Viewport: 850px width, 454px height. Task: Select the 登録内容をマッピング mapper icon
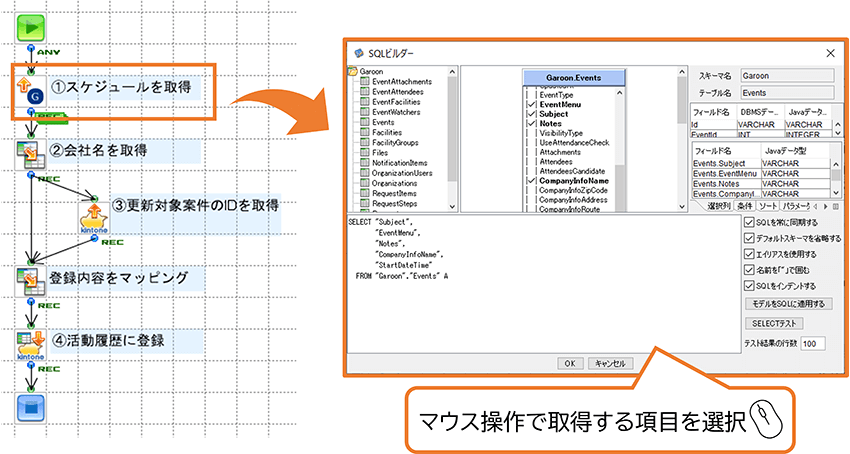point(31,281)
